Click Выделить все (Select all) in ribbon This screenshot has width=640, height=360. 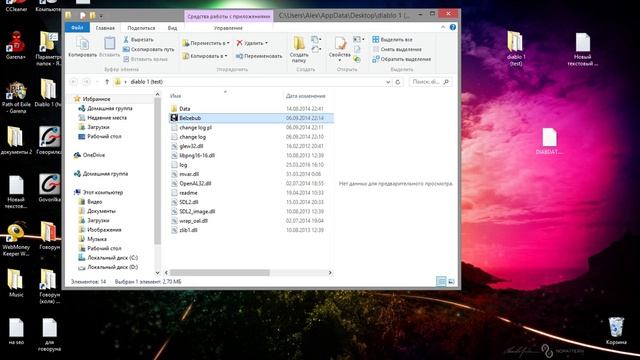pos(392,40)
